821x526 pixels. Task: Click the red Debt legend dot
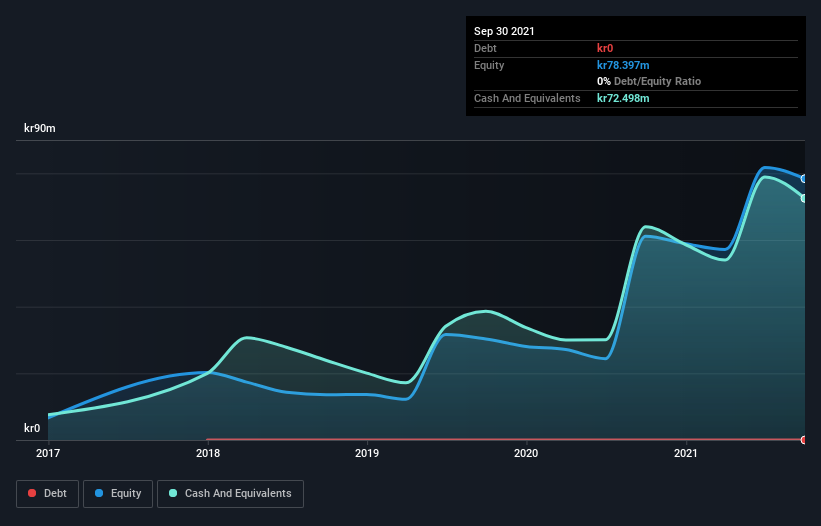click(32, 493)
